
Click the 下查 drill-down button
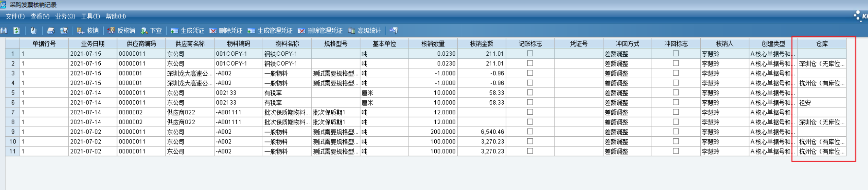point(152,31)
